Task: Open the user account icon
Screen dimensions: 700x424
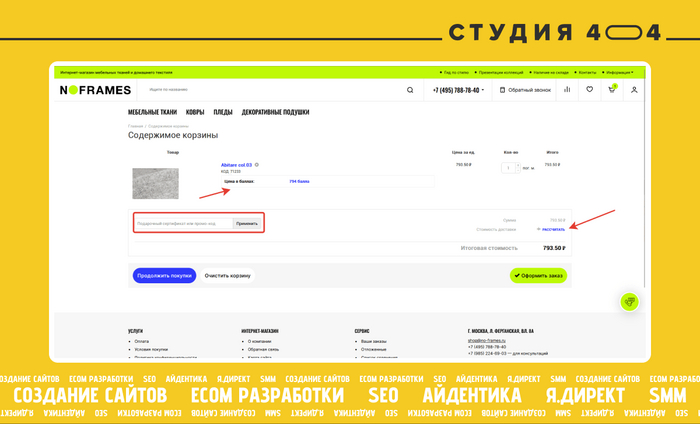Action: (x=634, y=90)
